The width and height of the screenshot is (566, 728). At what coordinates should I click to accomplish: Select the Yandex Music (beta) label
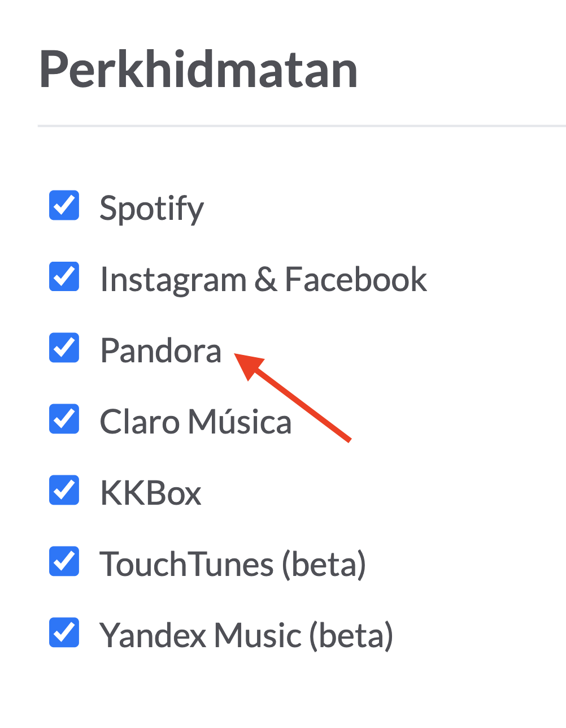coord(247,635)
